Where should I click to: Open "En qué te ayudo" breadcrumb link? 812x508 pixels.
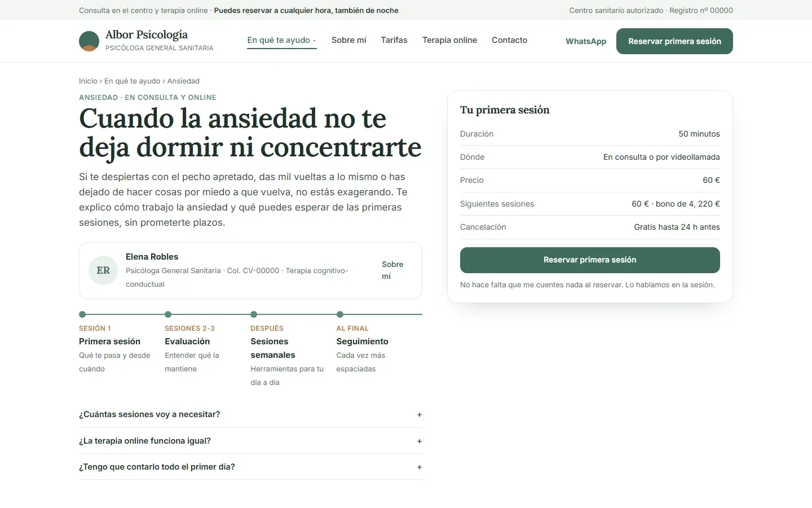132,81
